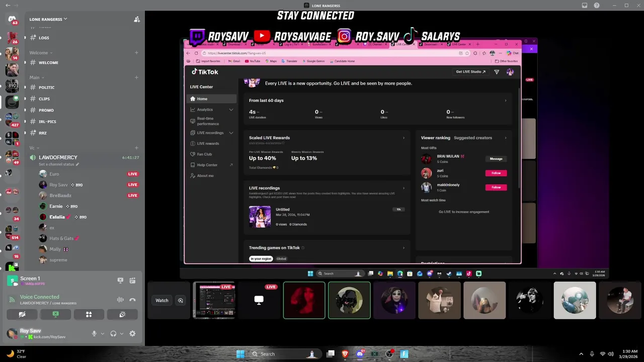This screenshot has height=362, width=644.
Task: Add channel to Vc category
Action: point(136,148)
